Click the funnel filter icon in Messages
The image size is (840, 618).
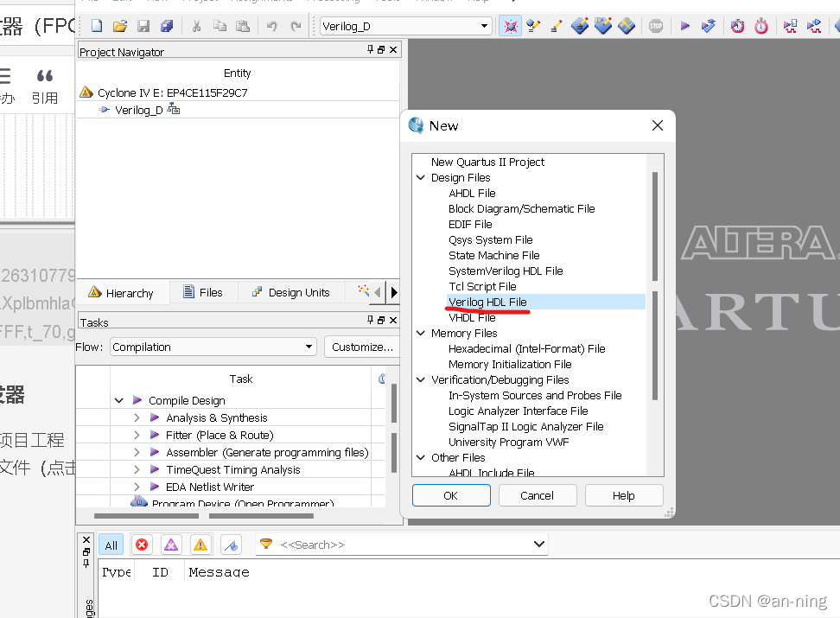coord(265,544)
